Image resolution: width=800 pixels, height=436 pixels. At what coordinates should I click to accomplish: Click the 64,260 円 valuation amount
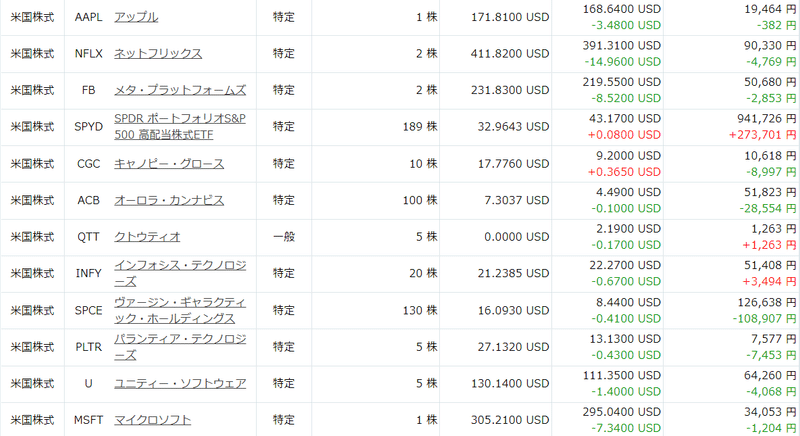(x=770, y=375)
